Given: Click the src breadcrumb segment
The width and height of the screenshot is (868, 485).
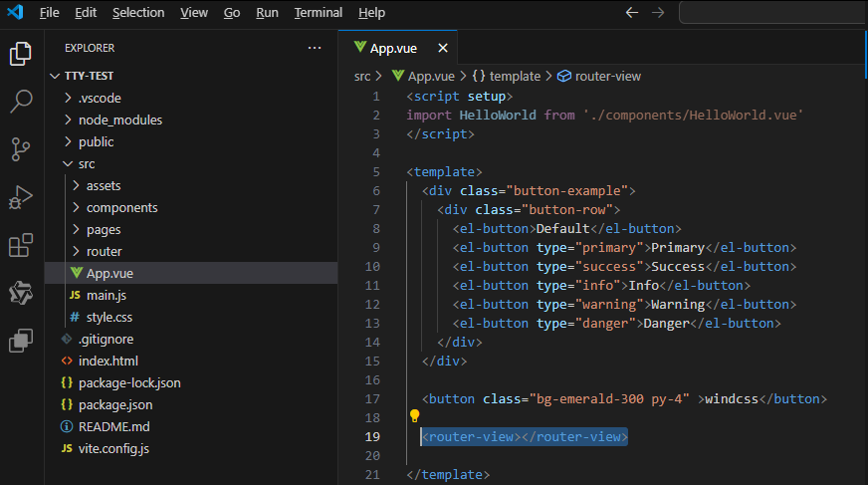Looking at the screenshot, I should click(x=362, y=77).
